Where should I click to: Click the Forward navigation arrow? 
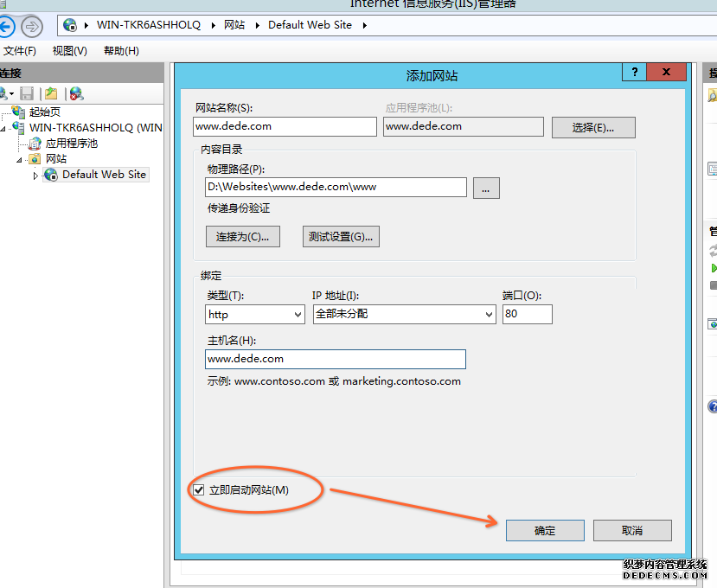[32, 26]
